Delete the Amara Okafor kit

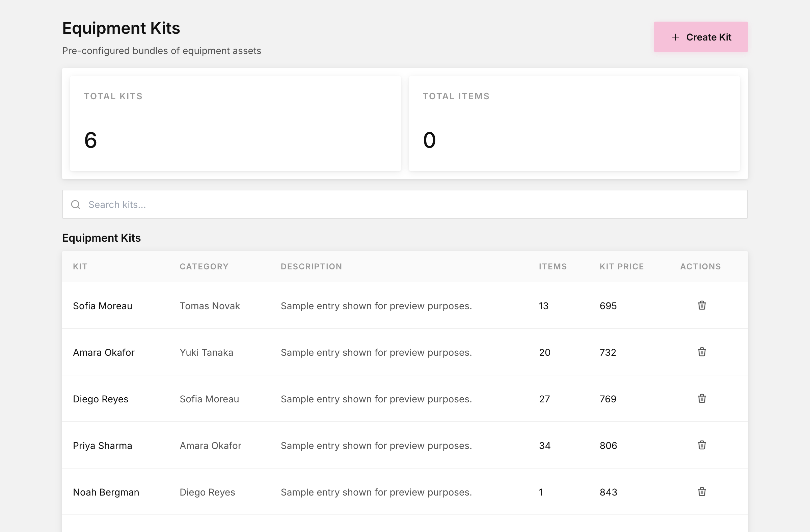(x=702, y=352)
